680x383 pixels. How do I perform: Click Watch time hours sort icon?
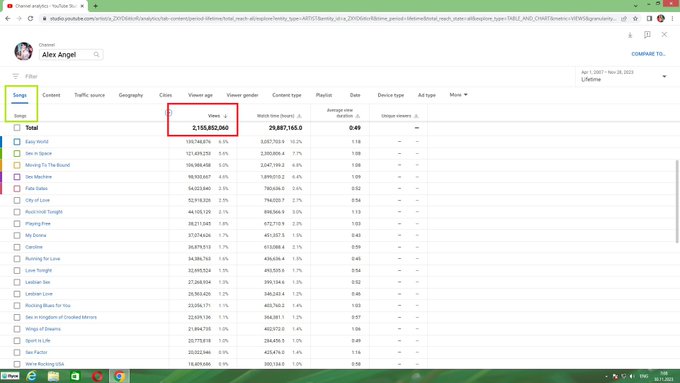click(299, 116)
